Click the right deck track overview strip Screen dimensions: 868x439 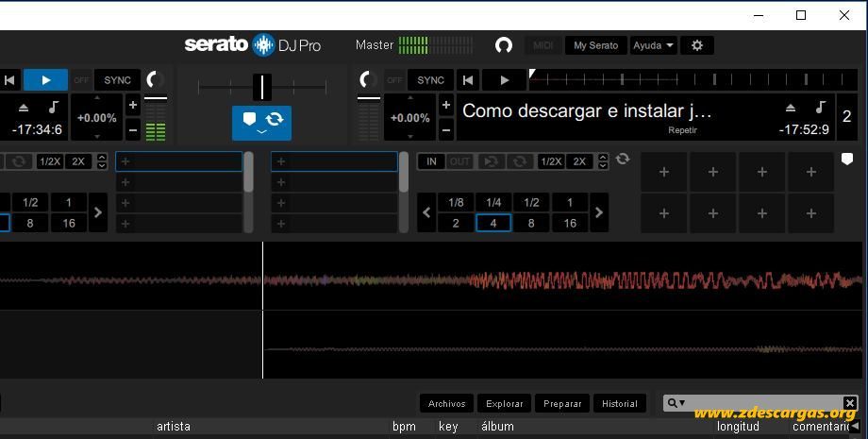(693, 79)
